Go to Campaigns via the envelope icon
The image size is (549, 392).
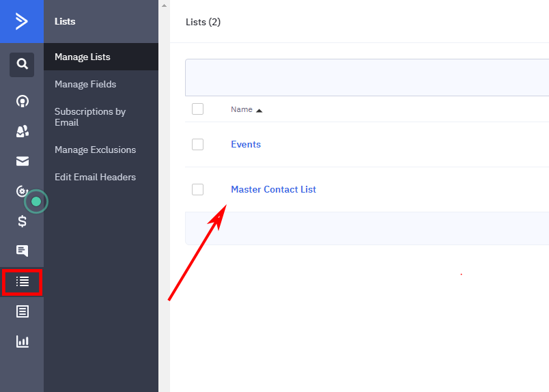pyautogui.click(x=22, y=161)
